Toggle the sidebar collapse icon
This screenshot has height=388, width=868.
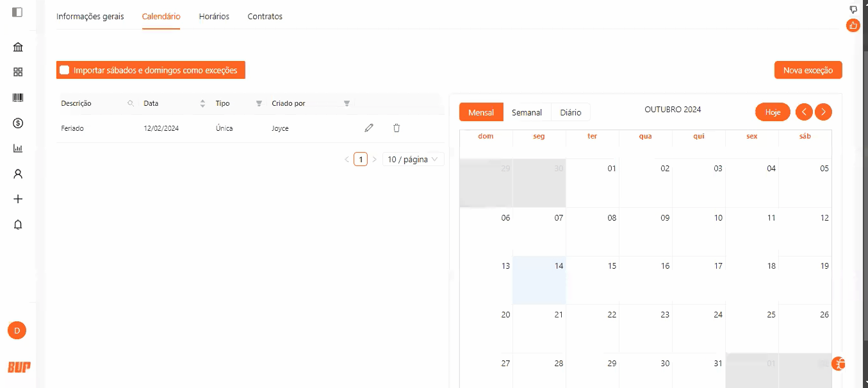pyautogui.click(x=17, y=12)
